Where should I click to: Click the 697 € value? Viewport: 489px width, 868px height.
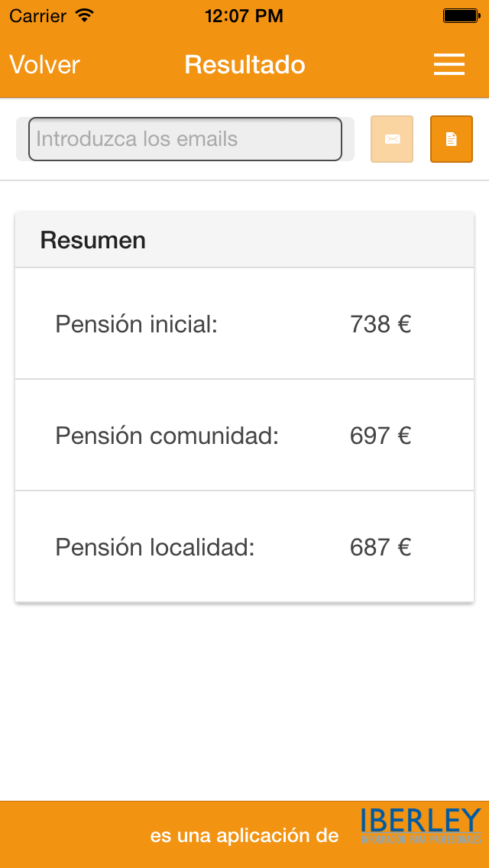(380, 436)
